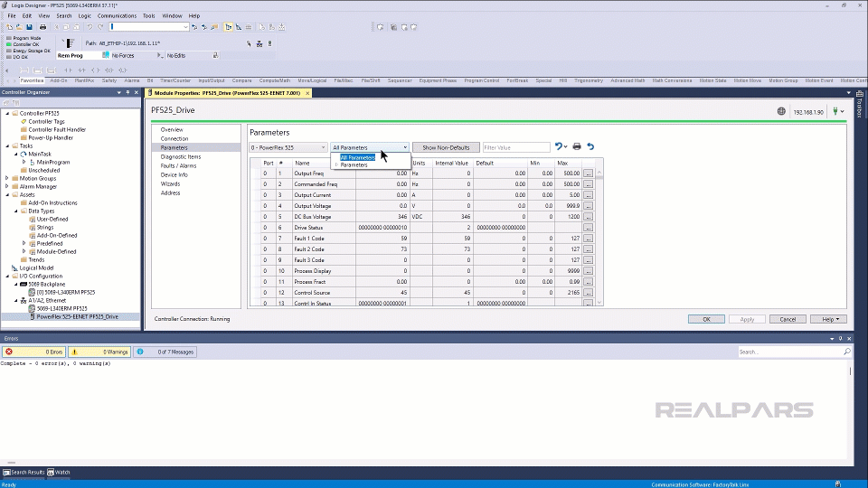Click the forces icon beside Rem Prog
Screen dimensions: 868x488
pos(106,55)
